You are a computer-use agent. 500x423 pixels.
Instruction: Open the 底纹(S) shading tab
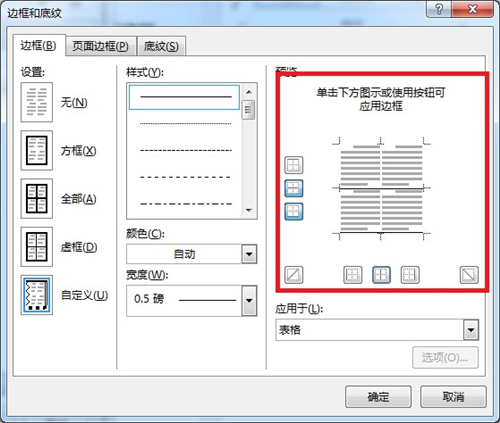161,46
